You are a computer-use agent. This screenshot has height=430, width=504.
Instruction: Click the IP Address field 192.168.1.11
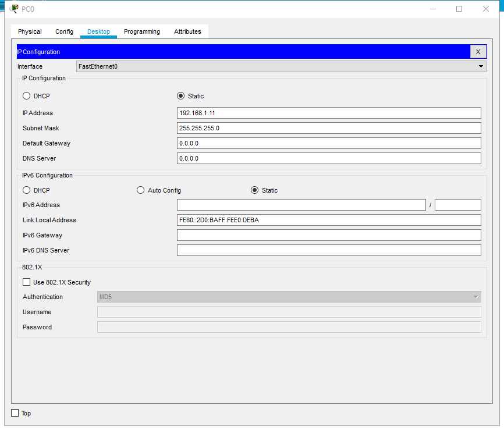(329, 113)
